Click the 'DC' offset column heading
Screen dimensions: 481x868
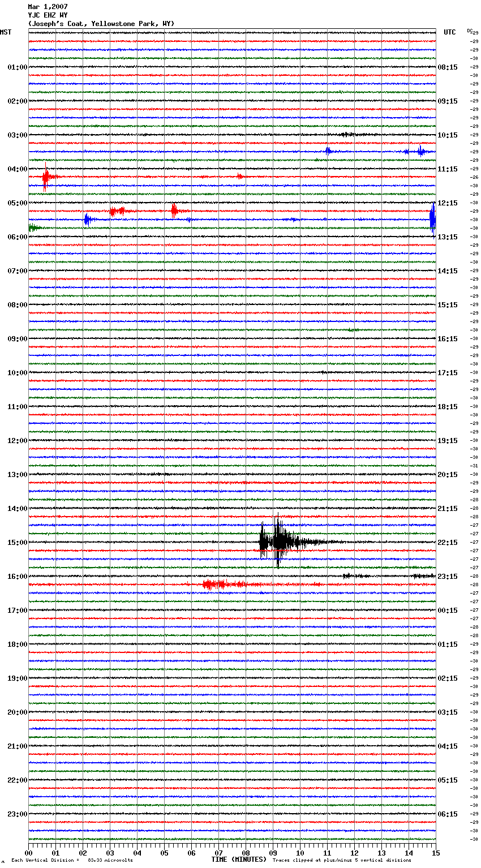[x=470, y=31]
